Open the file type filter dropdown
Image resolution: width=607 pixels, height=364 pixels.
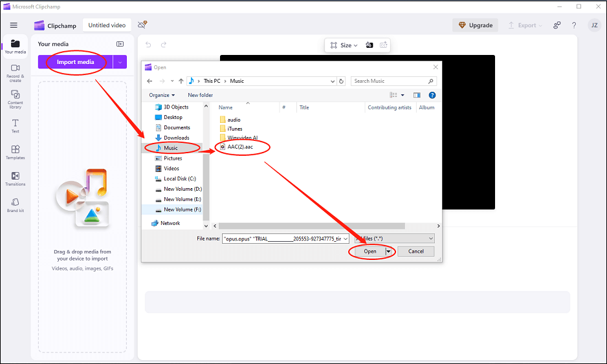395,239
